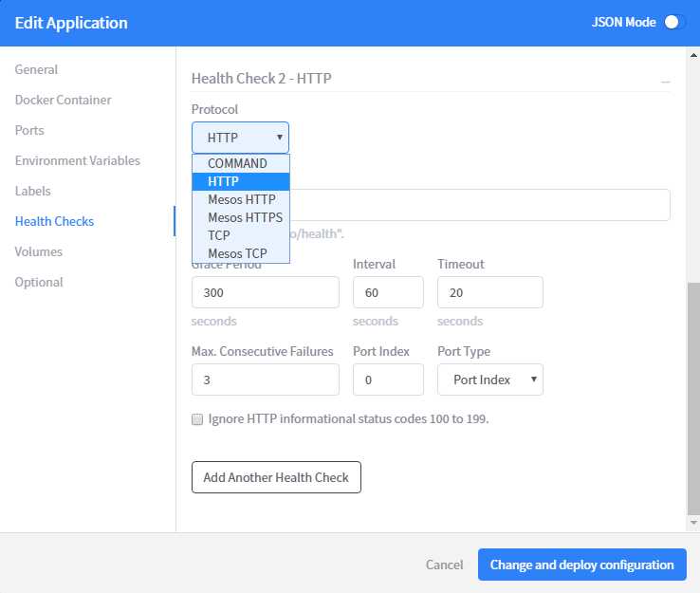Viewport: 700px width, 593px height.
Task: Open the Port Type dropdown
Action: click(490, 380)
